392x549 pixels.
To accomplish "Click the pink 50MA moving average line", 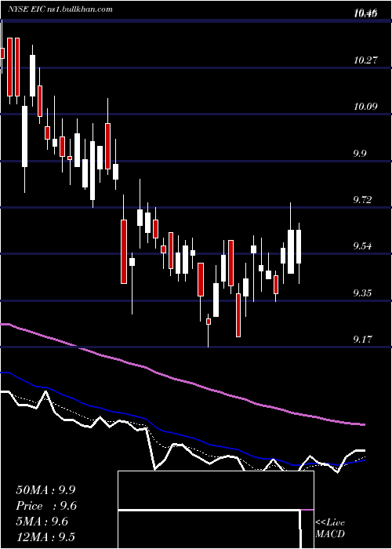I will [x=182, y=381].
